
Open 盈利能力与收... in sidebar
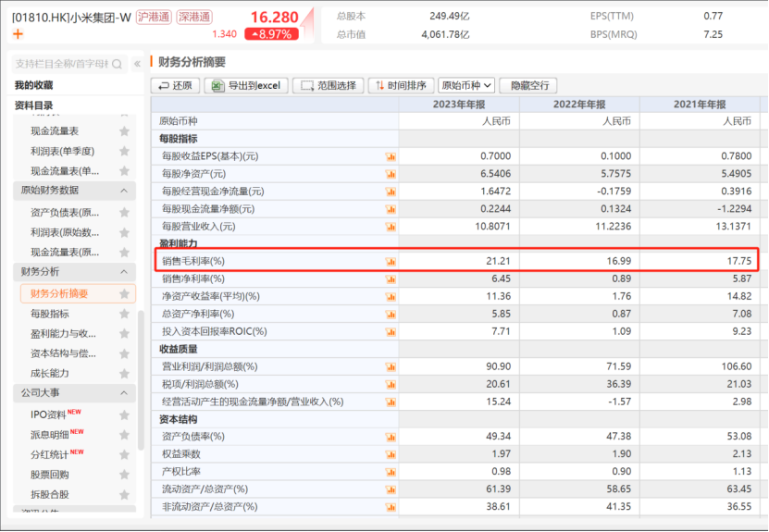pos(63,334)
